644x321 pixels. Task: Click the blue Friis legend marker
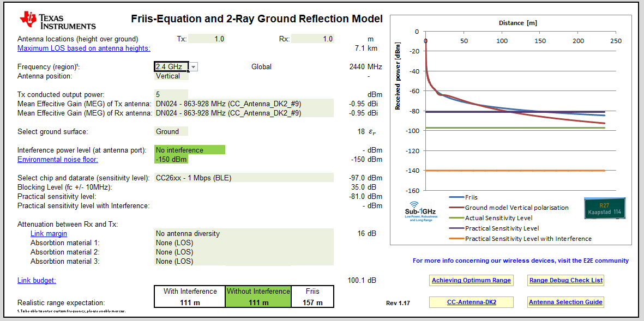pyautogui.click(x=456, y=198)
